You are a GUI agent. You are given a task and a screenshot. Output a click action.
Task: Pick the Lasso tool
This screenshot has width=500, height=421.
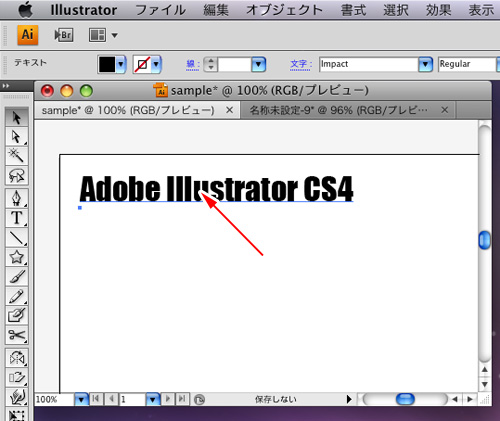(x=16, y=175)
